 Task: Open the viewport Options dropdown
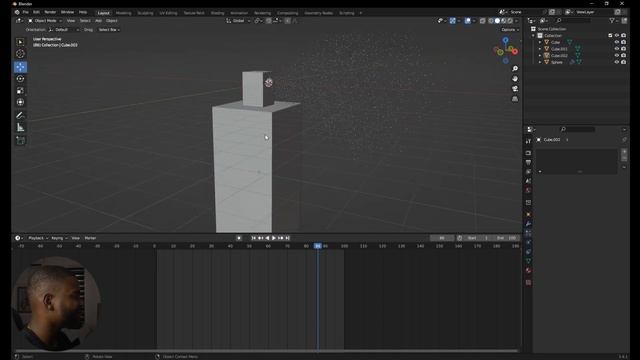(510, 30)
